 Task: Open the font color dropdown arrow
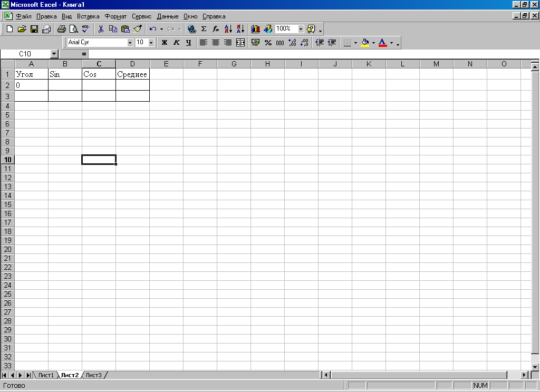[x=391, y=43]
